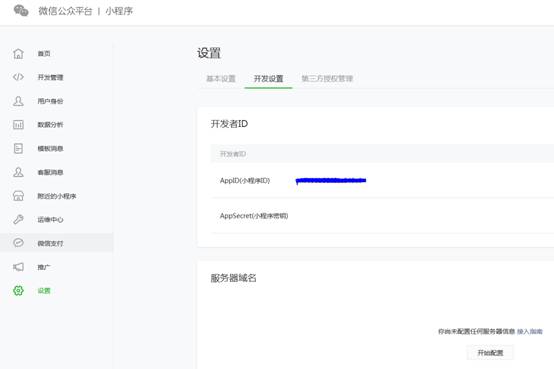Screen dimensions: 554x369
Task: Open 开发管理 via its code brackets icon
Action: 18,77
